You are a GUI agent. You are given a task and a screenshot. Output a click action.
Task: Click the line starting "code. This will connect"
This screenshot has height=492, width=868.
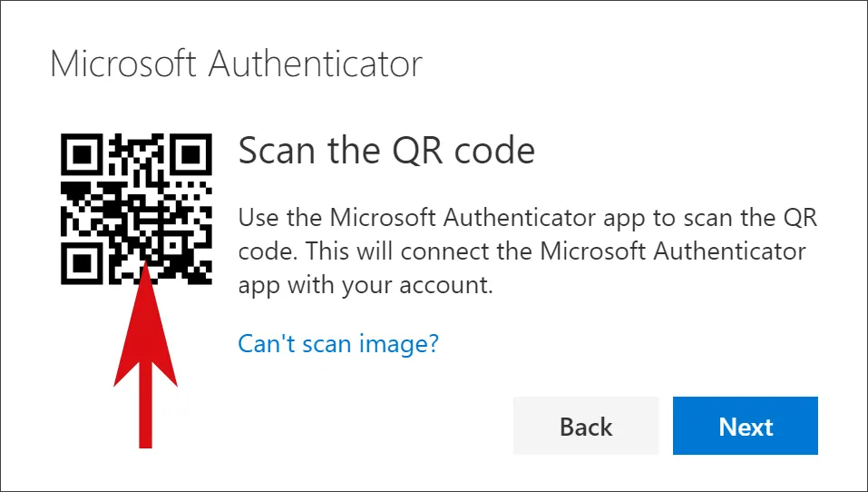coord(522,251)
